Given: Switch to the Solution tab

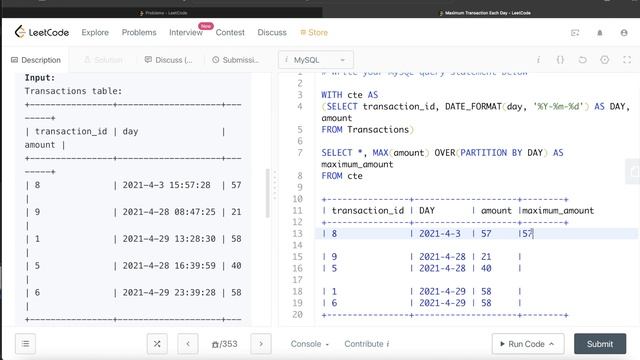Looking at the screenshot, I should 103,60.
